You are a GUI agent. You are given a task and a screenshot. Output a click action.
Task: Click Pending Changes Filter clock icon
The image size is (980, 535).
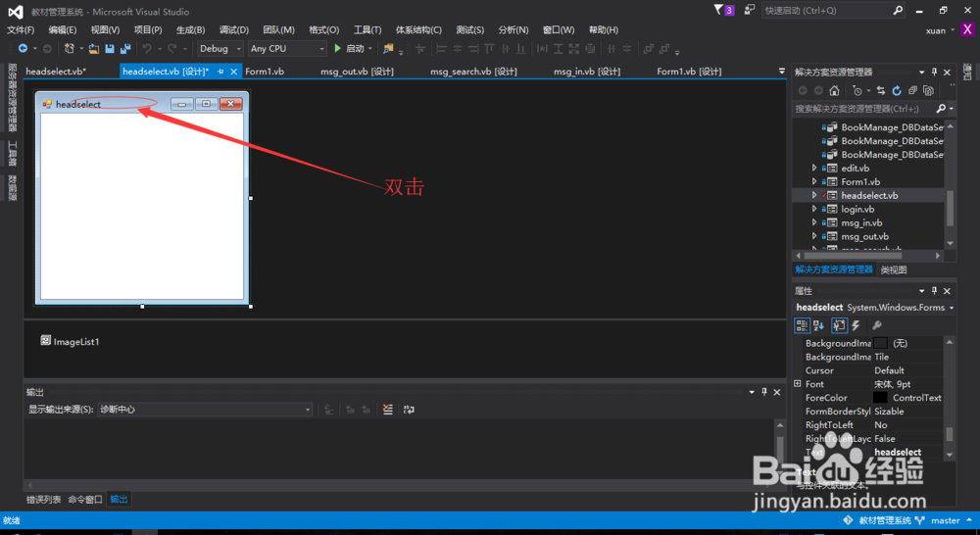[857, 90]
